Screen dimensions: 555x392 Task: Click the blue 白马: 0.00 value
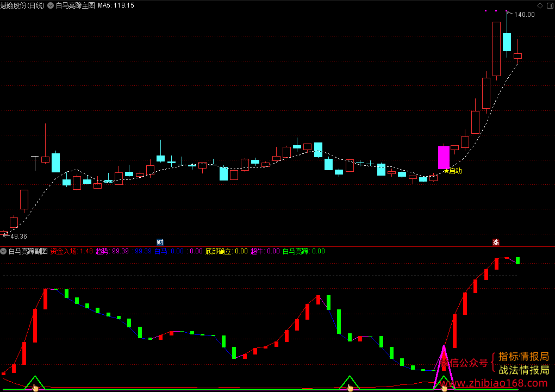pyautogui.click(x=169, y=251)
